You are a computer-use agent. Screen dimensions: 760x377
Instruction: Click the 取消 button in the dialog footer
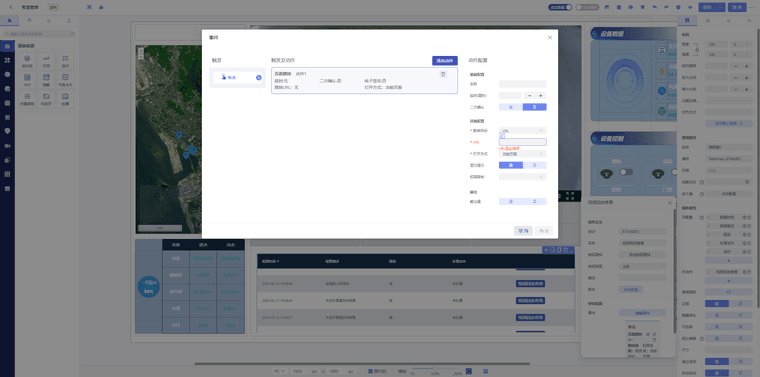tap(523, 231)
